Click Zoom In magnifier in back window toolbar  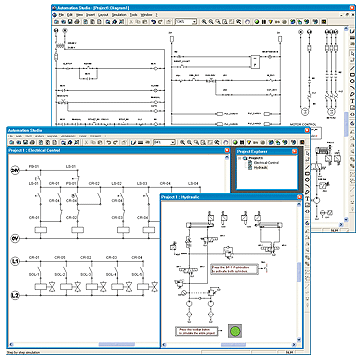[x=204, y=22]
